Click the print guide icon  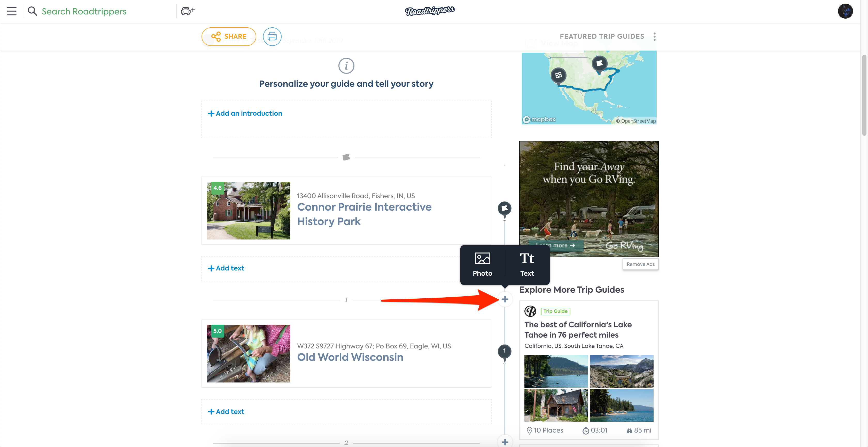tap(272, 36)
